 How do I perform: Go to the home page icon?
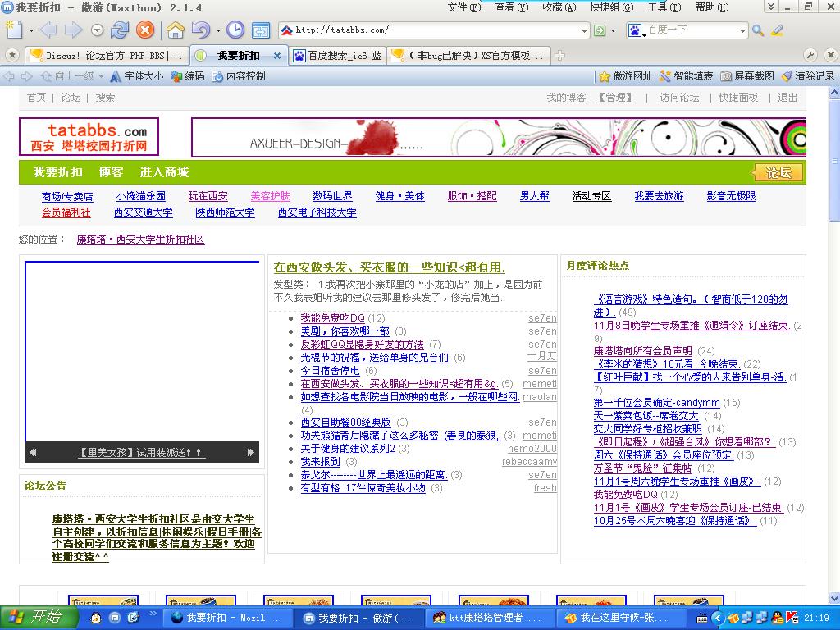[175, 30]
